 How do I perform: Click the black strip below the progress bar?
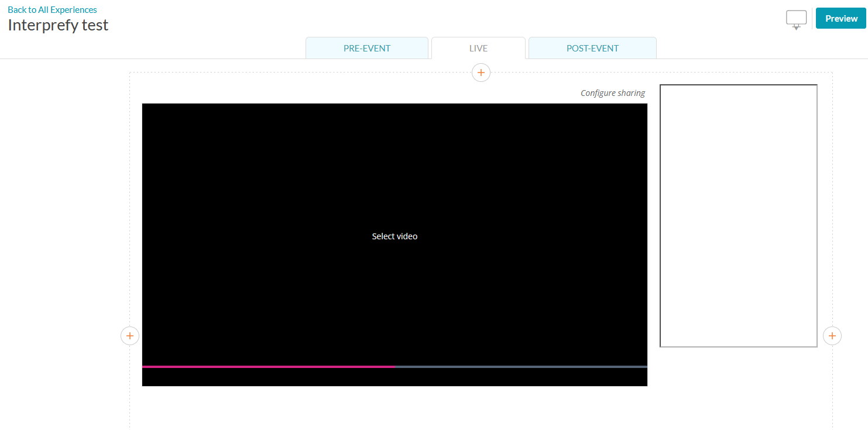pos(394,377)
